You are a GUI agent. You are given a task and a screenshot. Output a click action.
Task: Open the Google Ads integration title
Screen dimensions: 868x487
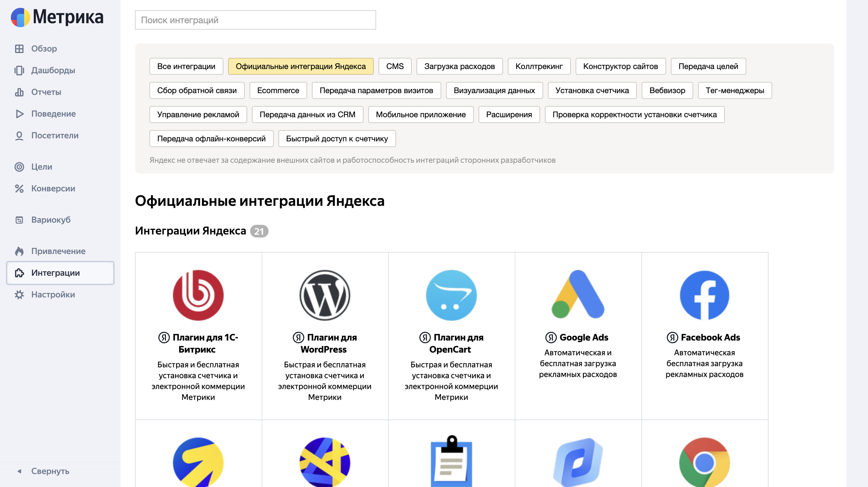coord(583,337)
